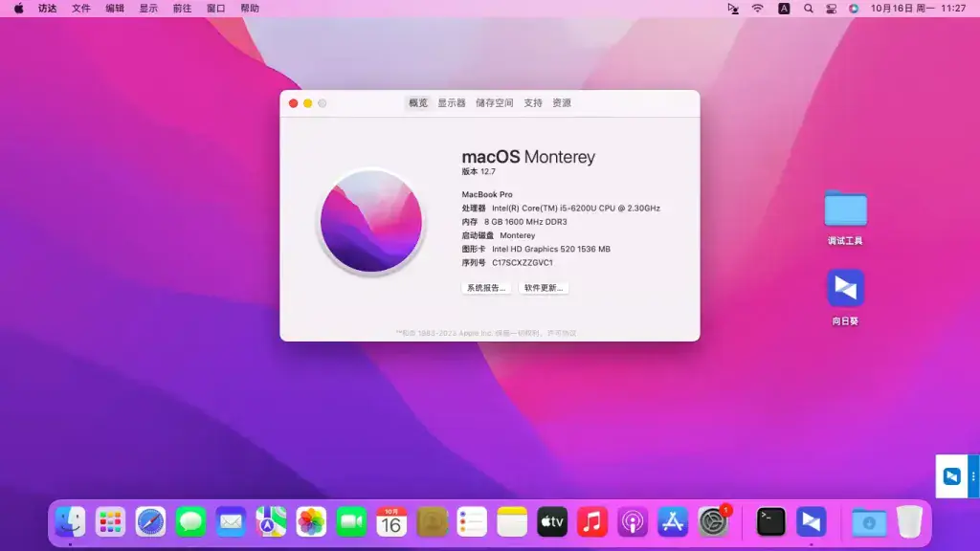Open Finder from the Dock
This screenshot has height=551, width=980.
point(70,521)
